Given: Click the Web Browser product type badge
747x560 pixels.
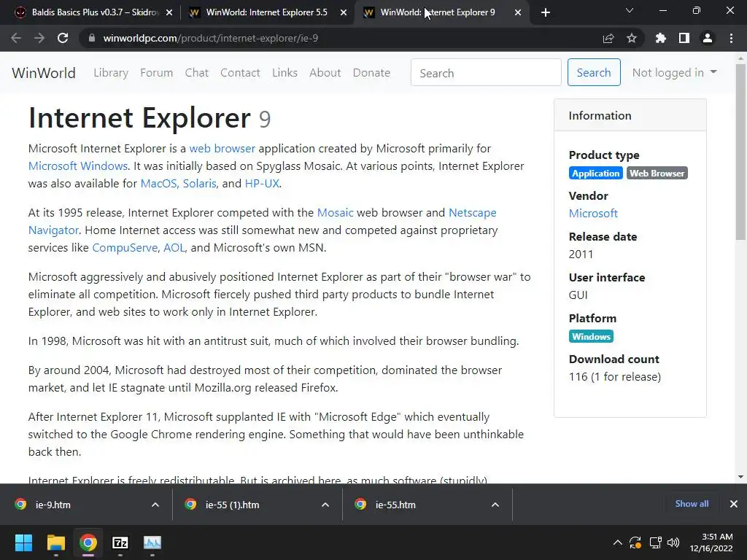Looking at the screenshot, I should (657, 174).
